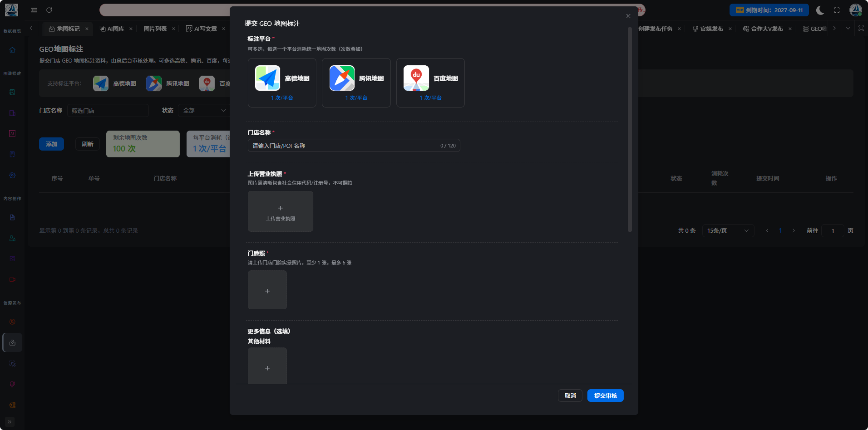Click the settings gear sidebar icon
This screenshot has width=868, height=430.
click(x=13, y=175)
